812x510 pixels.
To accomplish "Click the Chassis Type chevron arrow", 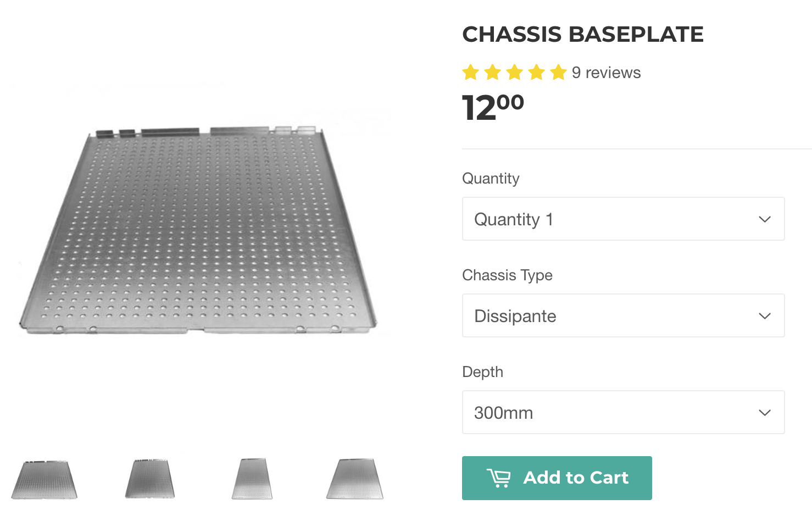I will click(765, 316).
